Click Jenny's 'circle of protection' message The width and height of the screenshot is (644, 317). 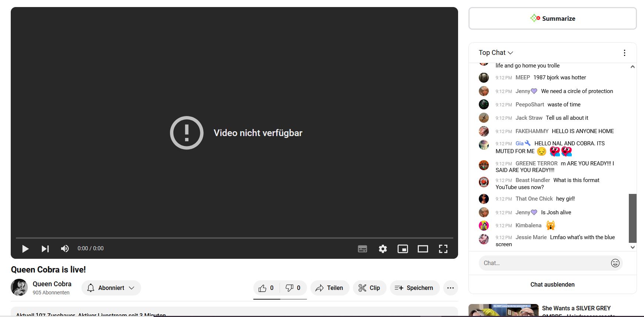577,91
